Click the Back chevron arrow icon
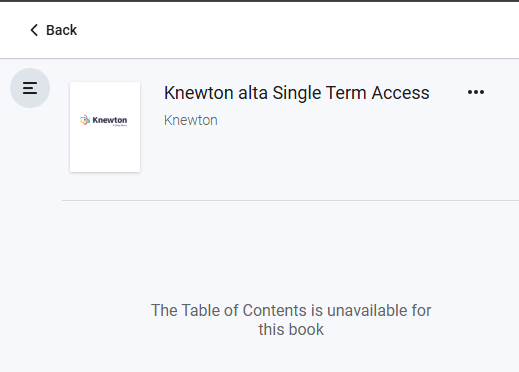The image size is (519, 372). [x=34, y=30]
